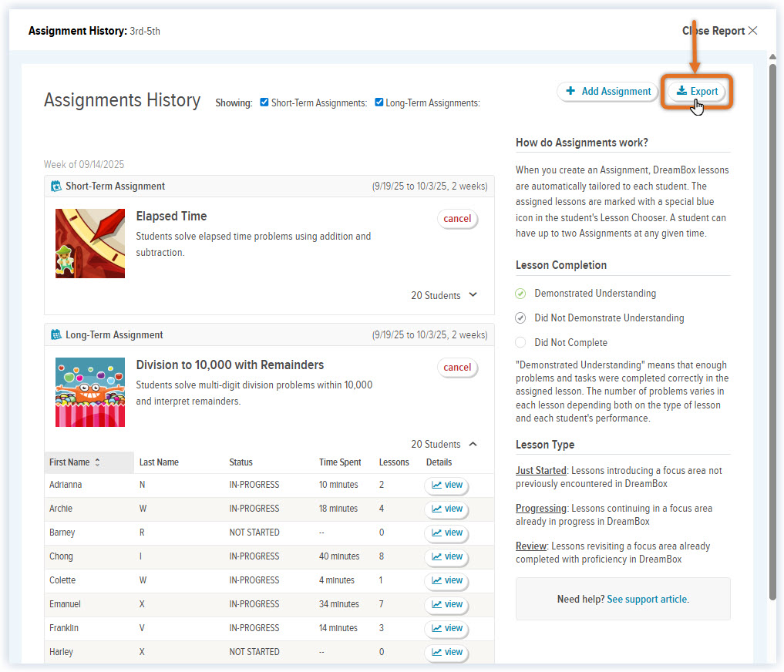
Task: View details for Colette W
Action: point(446,580)
